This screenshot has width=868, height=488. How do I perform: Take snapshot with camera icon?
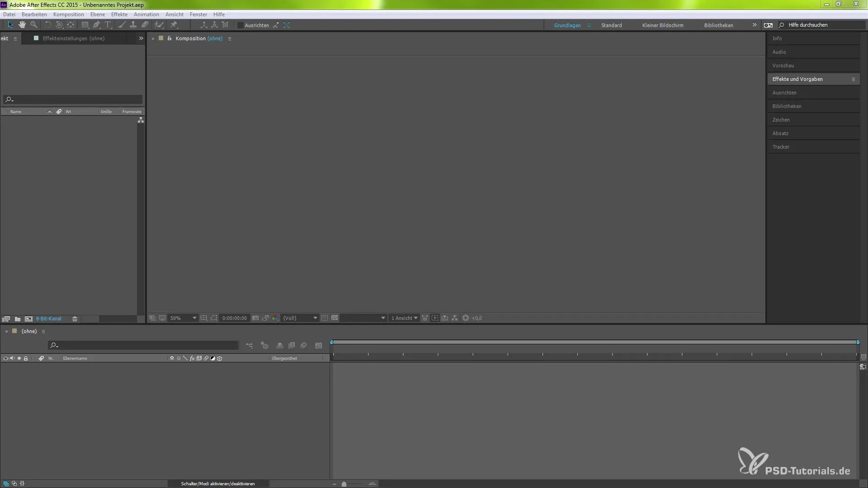click(255, 318)
